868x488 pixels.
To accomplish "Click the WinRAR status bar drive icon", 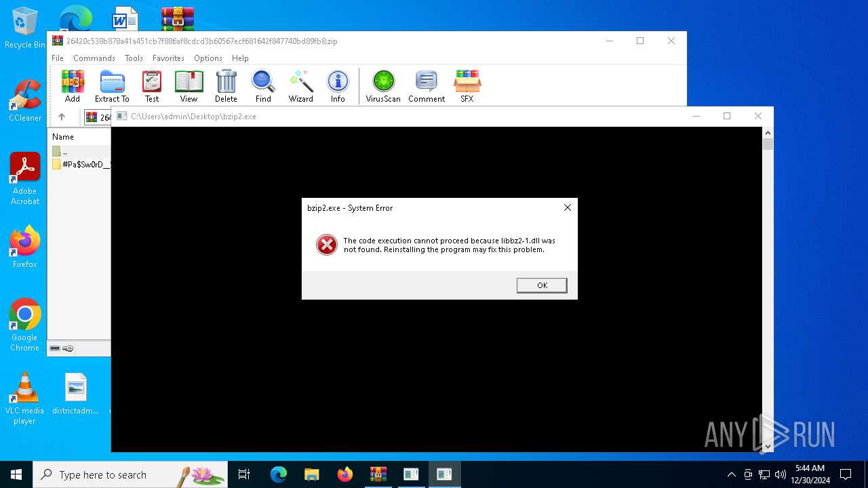I will coord(55,348).
